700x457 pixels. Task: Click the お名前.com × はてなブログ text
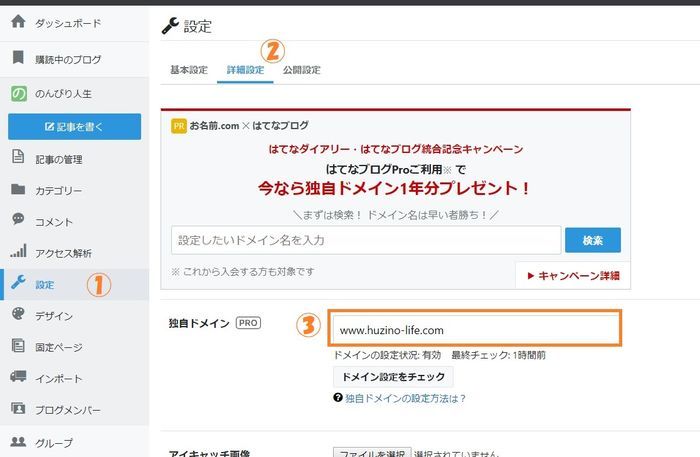(x=249, y=126)
